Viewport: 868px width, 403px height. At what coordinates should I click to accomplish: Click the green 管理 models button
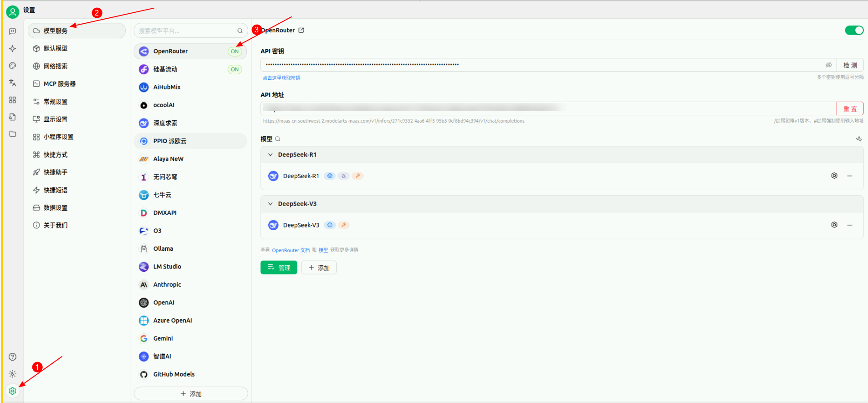[x=279, y=268]
